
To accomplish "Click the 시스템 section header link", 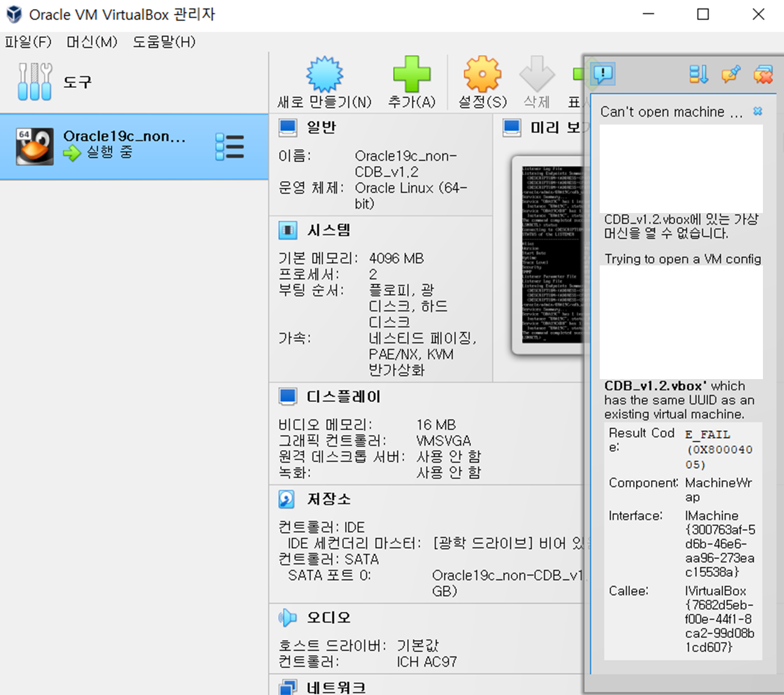I will coord(329,230).
